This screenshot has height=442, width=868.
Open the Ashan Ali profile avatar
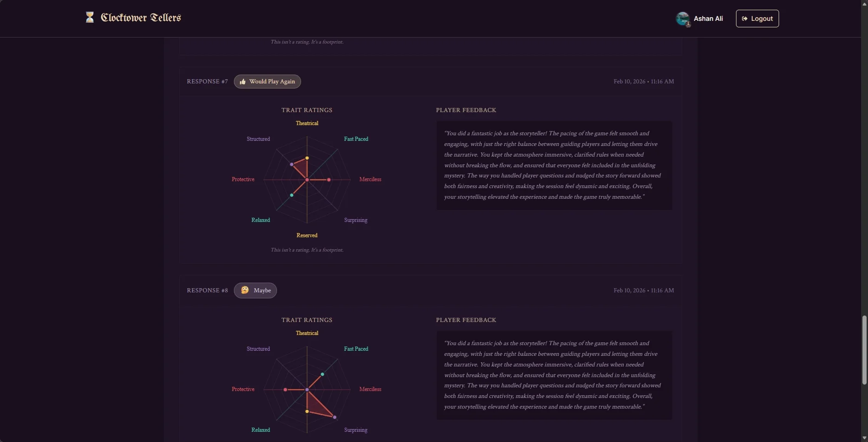[x=683, y=19]
